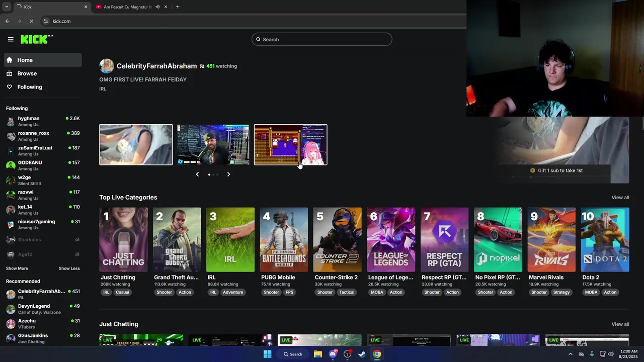This screenshot has width=644, height=362.
Task: Click the microphone icon in system tray
Action: 592,354
